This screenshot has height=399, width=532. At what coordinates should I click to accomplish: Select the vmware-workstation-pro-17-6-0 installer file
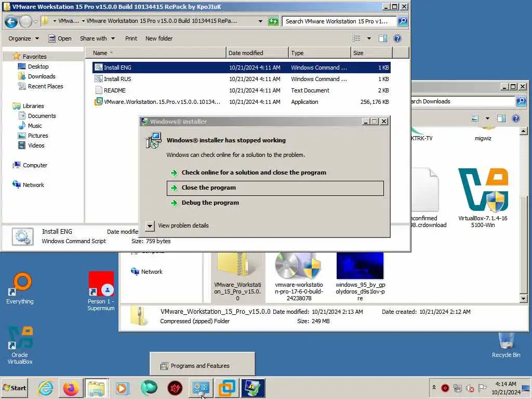pos(299,277)
